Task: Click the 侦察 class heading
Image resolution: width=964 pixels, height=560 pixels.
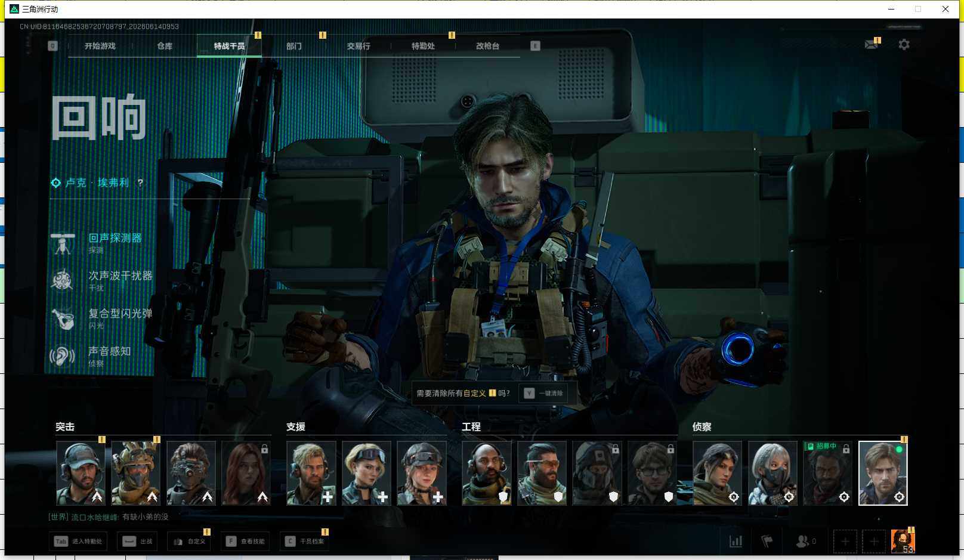Action: tap(702, 427)
